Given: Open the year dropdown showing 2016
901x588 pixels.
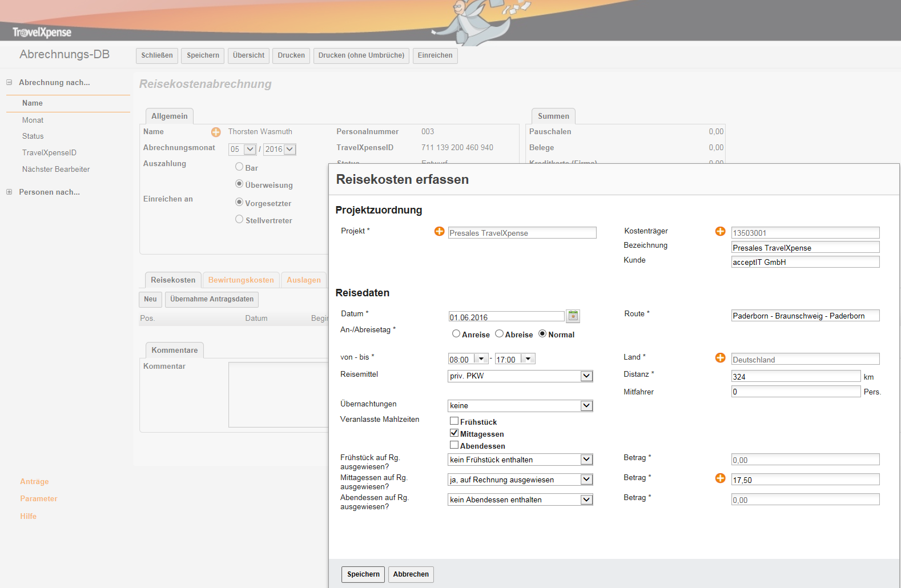Looking at the screenshot, I should point(280,149).
